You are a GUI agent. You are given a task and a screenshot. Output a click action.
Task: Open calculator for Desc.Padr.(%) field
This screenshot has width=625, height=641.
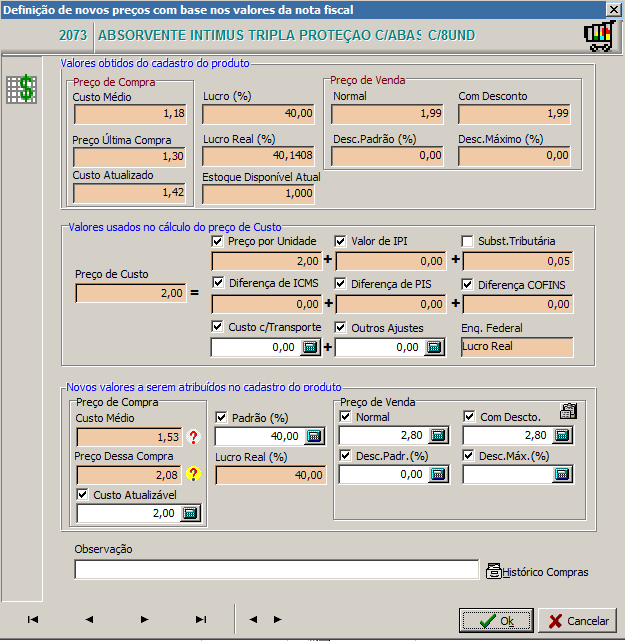[x=438, y=474]
